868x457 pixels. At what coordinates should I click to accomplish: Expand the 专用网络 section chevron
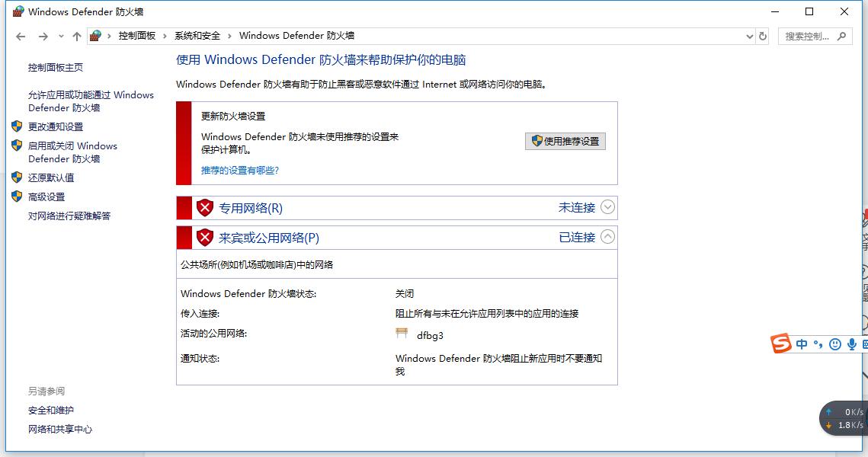[x=607, y=206]
